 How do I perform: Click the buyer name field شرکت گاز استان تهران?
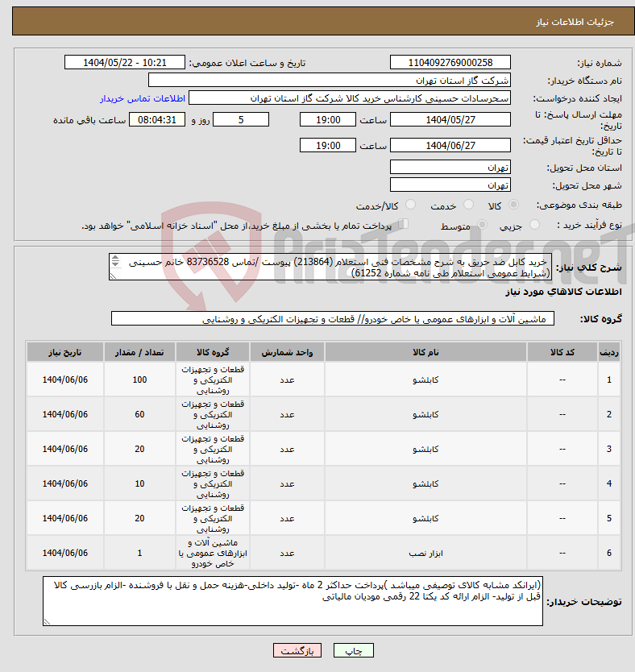pyautogui.click(x=330, y=81)
